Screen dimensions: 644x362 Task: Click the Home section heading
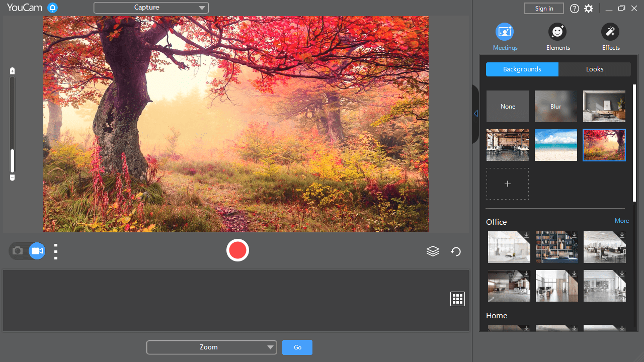497,316
